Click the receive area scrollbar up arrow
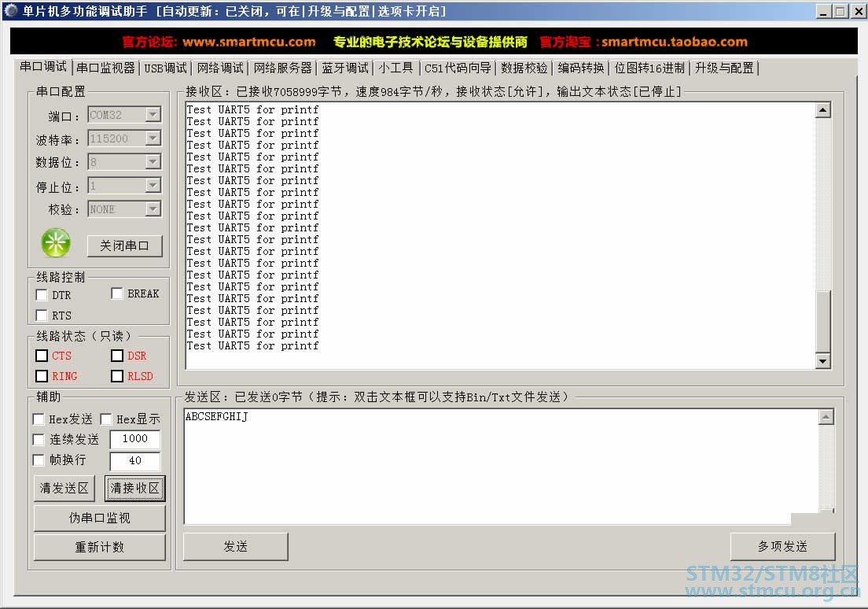This screenshot has width=868, height=609. [823, 110]
